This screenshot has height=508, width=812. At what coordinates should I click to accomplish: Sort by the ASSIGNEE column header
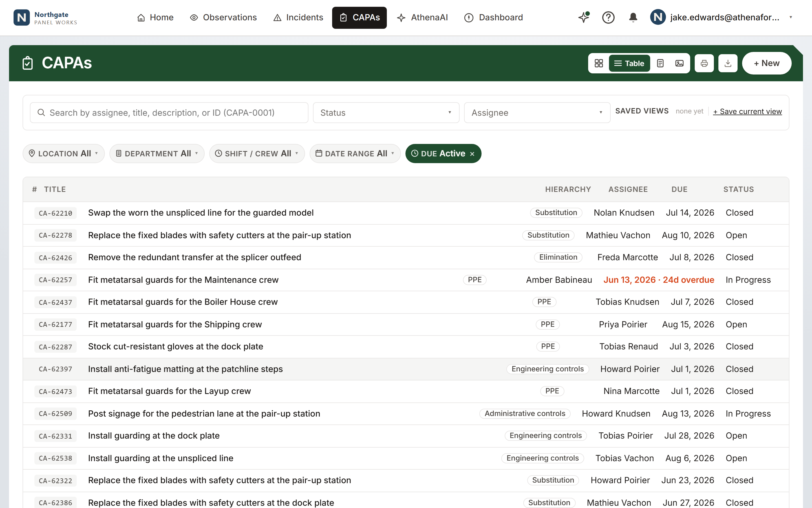628,189
